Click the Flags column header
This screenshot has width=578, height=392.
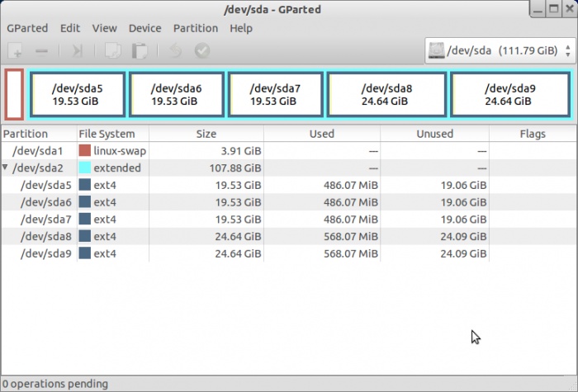coord(533,134)
